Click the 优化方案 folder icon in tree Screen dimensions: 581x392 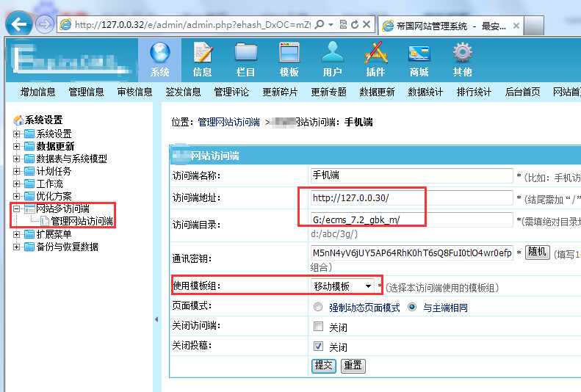click(x=29, y=196)
